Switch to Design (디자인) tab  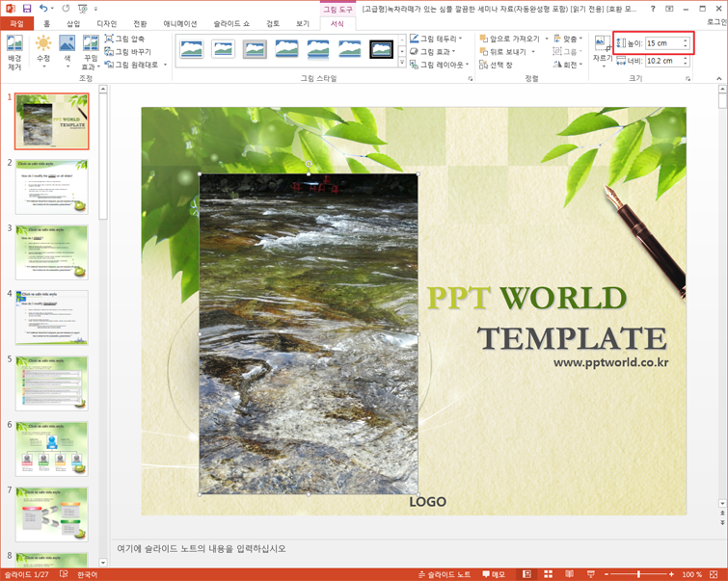point(106,24)
